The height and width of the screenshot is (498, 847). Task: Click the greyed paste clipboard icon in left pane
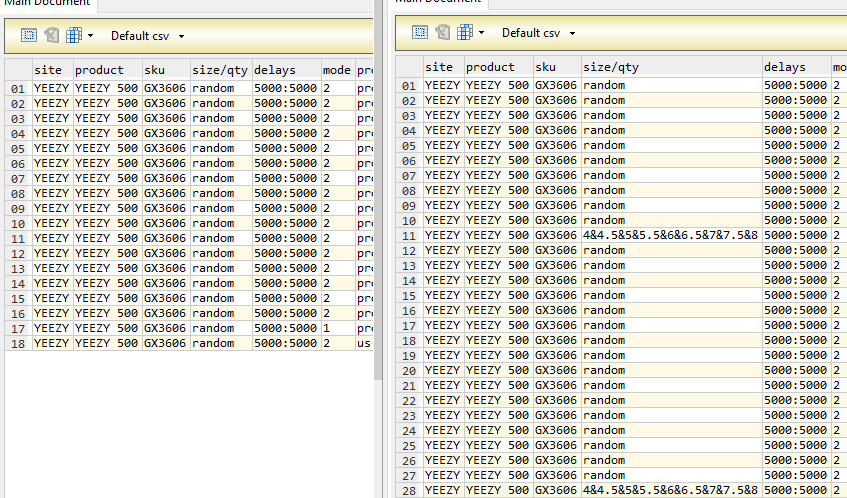click(52, 35)
